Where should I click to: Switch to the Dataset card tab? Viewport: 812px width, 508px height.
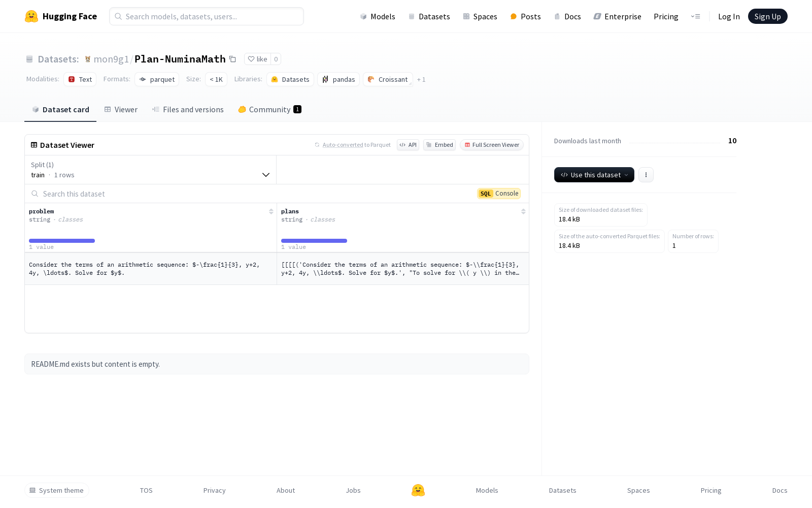point(60,110)
